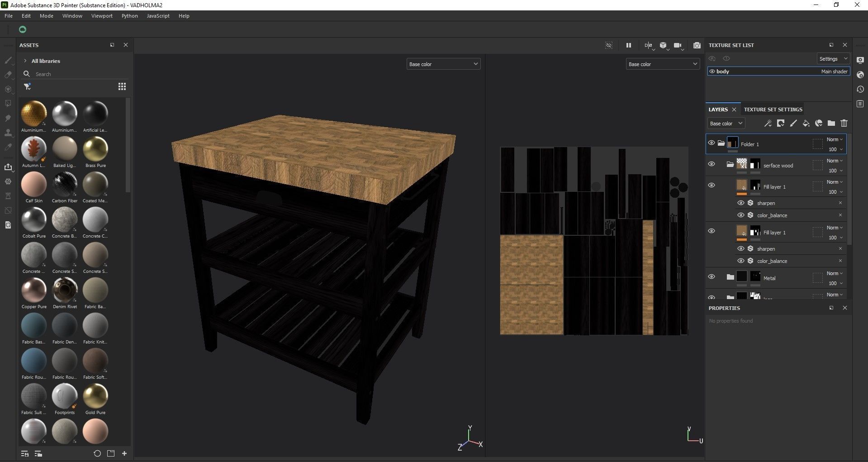Select the Brass Pure material thumbnail
The image size is (868, 462).
(95, 149)
